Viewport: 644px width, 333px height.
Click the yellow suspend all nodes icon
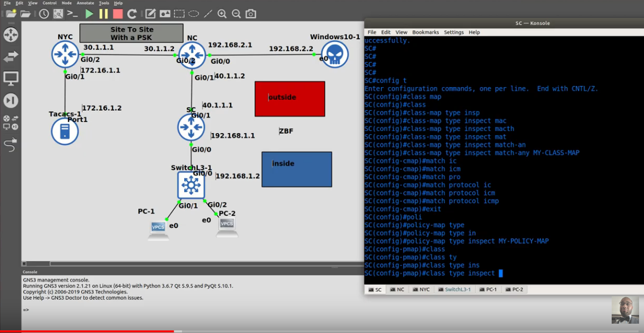tap(104, 14)
